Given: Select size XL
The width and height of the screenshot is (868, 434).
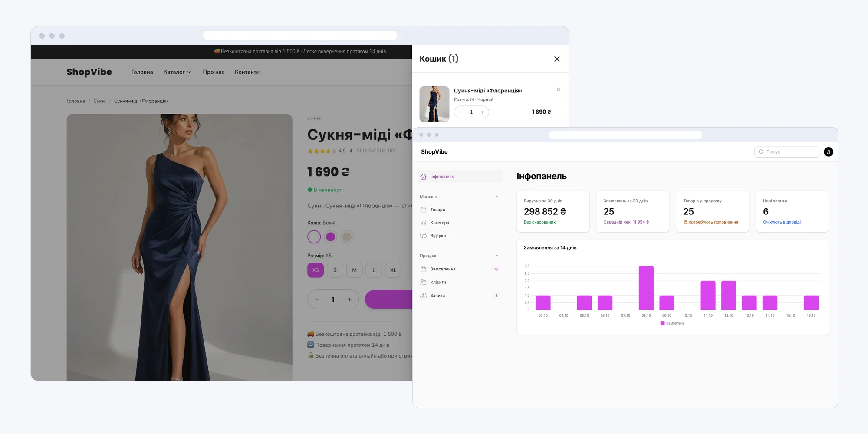Looking at the screenshot, I should pos(393,270).
